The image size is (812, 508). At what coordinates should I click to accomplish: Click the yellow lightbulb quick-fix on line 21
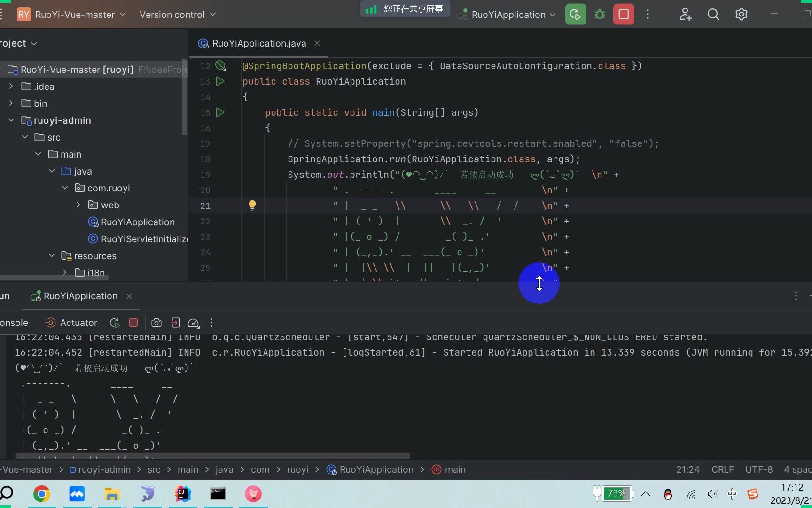pos(252,205)
